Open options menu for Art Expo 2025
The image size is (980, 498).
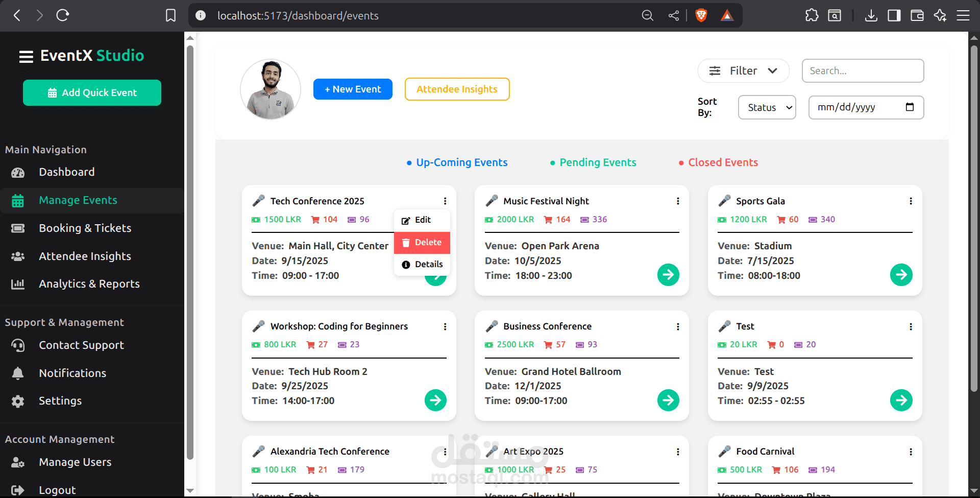(x=678, y=452)
